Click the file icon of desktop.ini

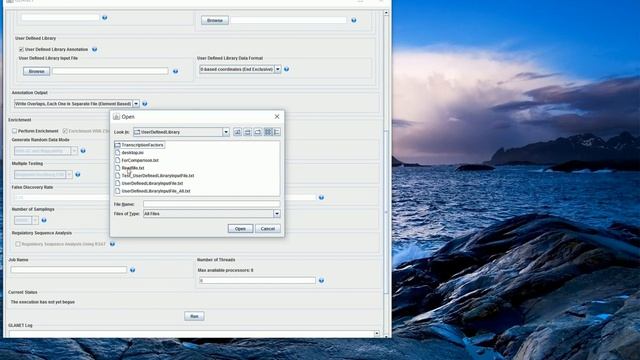click(118, 153)
